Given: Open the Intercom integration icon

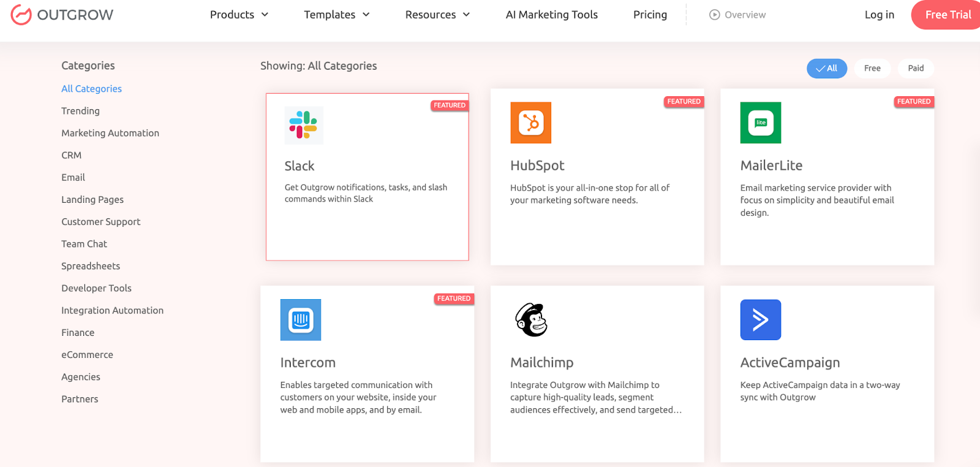Looking at the screenshot, I should [x=300, y=320].
